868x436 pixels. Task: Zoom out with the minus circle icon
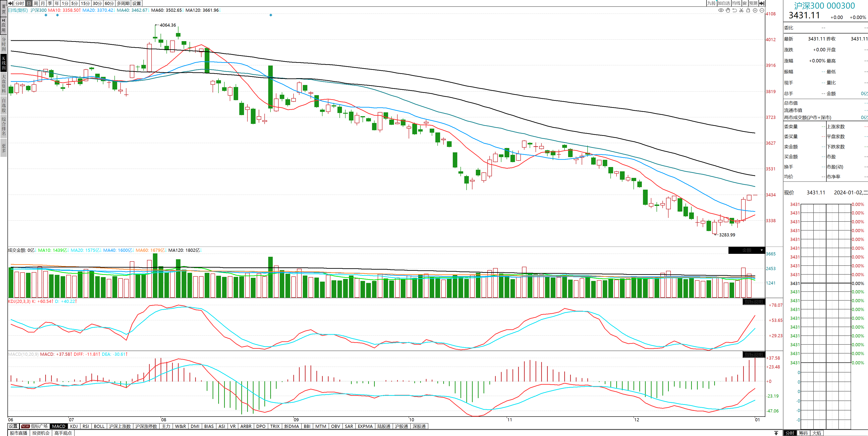coord(762,10)
